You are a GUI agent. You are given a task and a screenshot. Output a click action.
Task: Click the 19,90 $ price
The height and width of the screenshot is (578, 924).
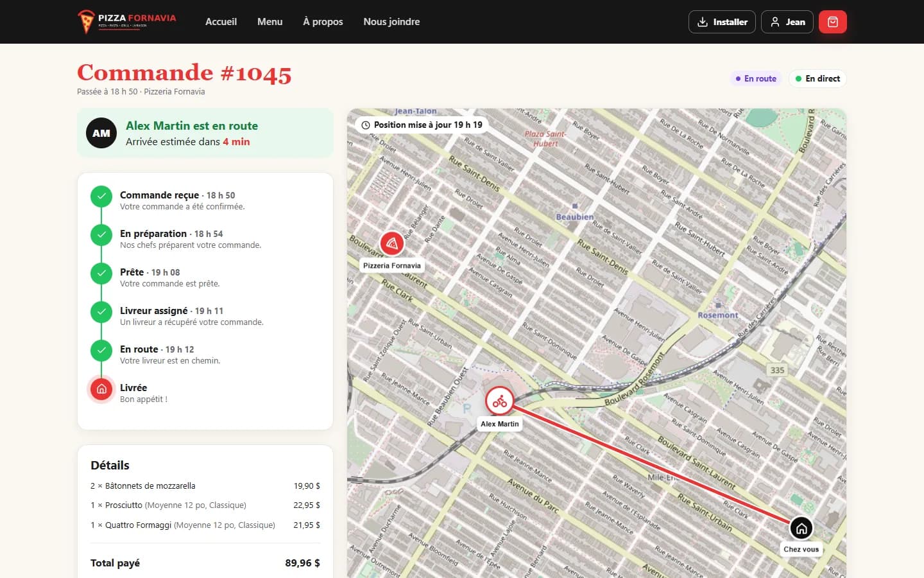coord(307,486)
